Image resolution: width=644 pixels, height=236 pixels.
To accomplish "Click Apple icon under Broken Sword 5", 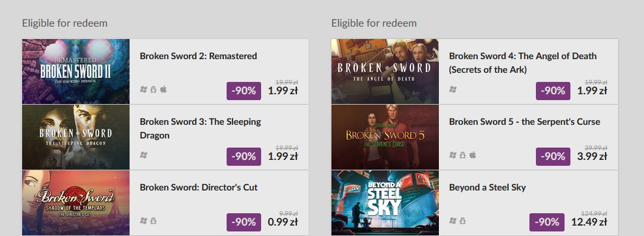I will (473, 155).
